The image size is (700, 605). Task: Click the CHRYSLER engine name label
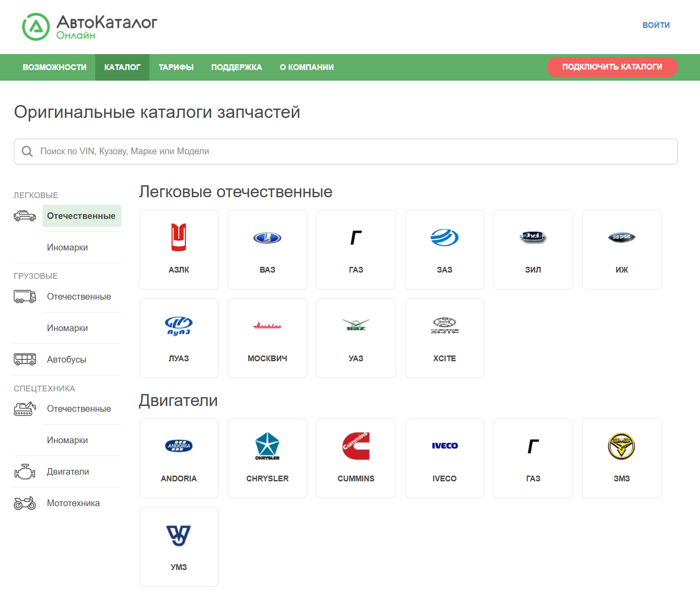point(268,479)
